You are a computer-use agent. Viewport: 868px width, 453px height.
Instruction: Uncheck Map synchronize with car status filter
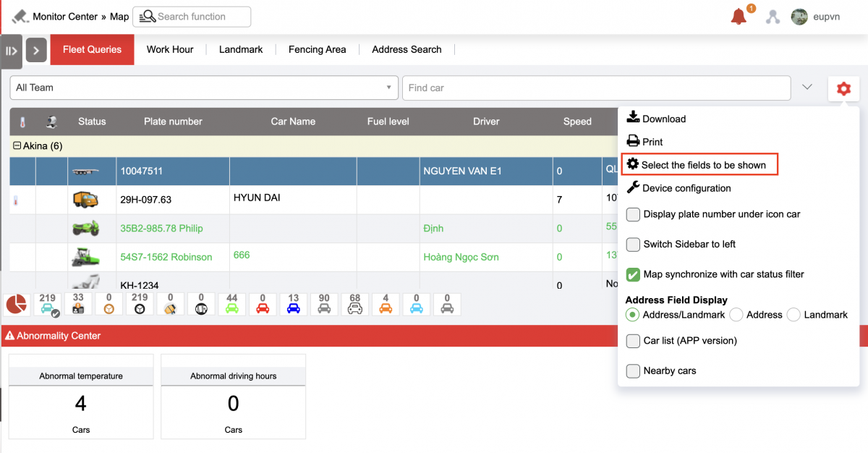pyautogui.click(x=633, y=275)
